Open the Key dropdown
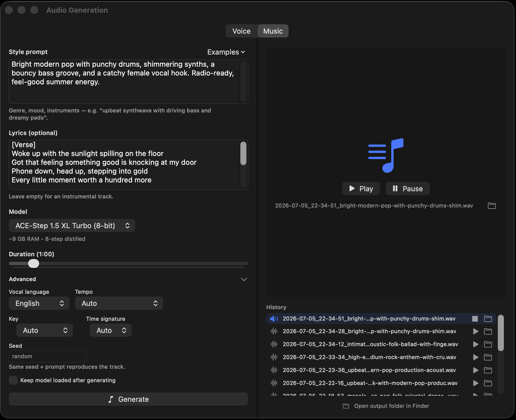The height and width of the screenshot is (420, 516). (x=45, y=330)
